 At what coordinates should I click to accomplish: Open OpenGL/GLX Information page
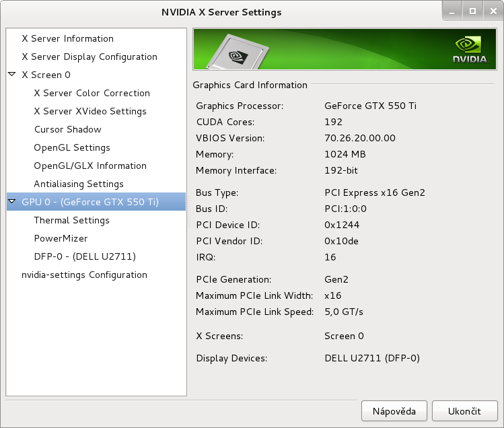click(90, 166)
